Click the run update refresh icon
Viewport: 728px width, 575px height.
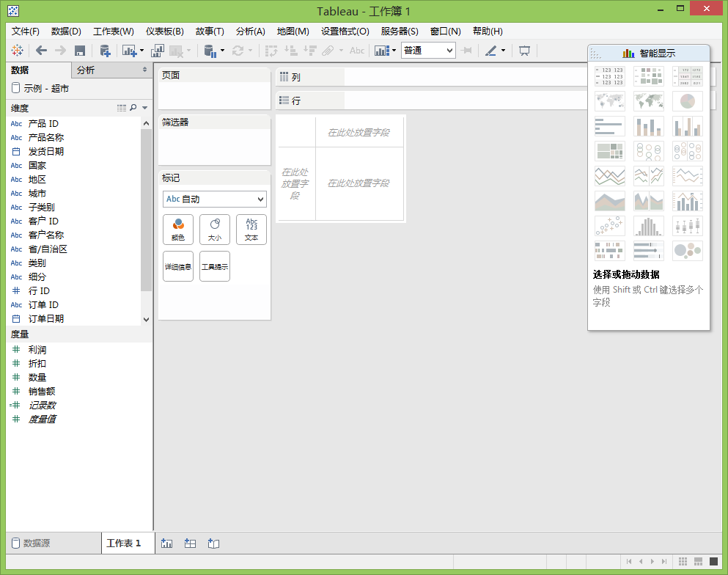point(238,50)
